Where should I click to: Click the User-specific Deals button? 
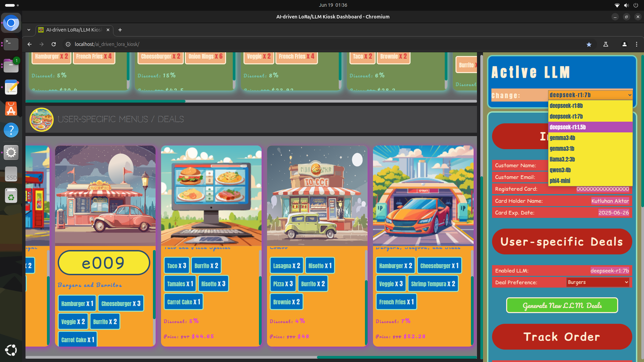[562, 242]
